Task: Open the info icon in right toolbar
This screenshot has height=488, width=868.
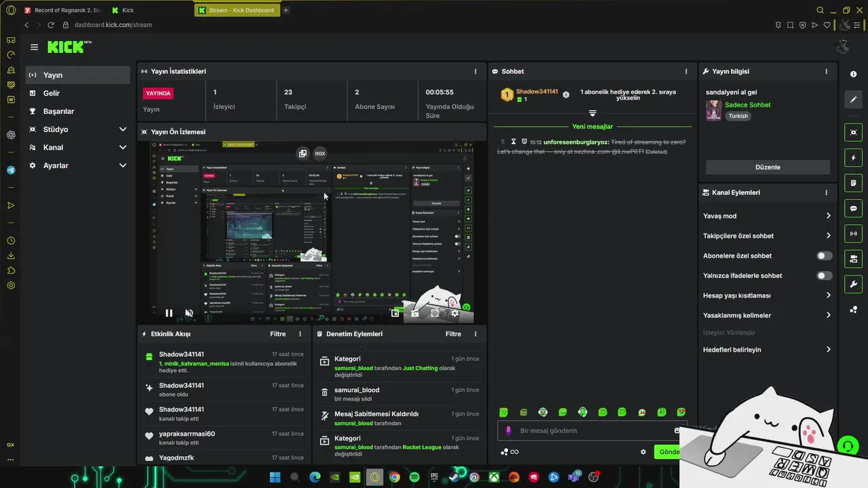Action: coord(853,74)
